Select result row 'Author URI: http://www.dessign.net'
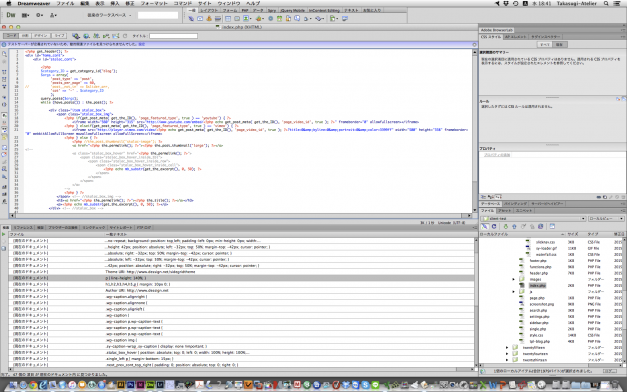The image size is (627, 392). (241, 290)
